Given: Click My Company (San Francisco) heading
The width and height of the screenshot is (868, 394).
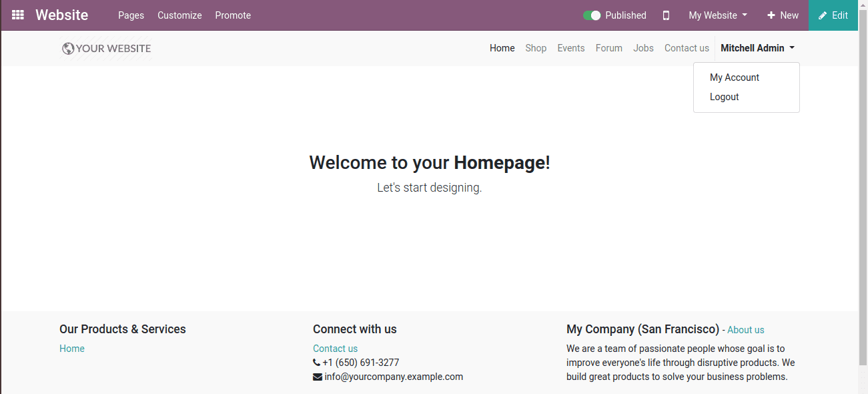Looking at the screenshot, I should pyautogui.click(x=643, y=329).
